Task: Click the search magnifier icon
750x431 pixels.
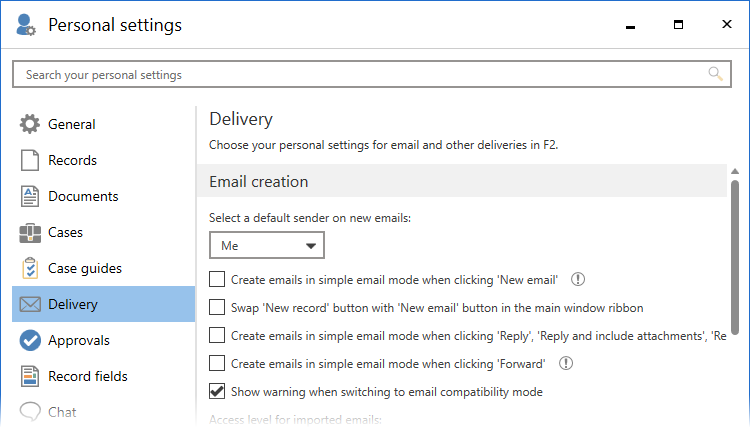Action: click(x=715, y=74)
